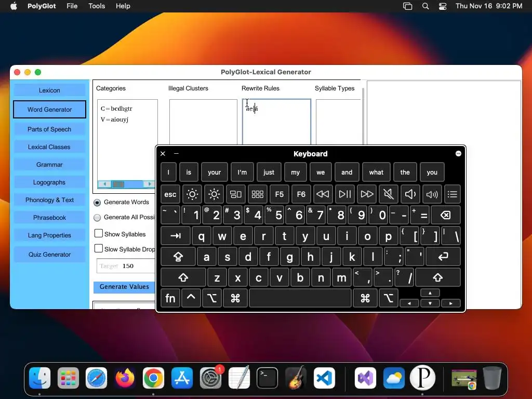Tap the brightness down key
The height and width of the screenshot is (399, 532).
pyautogui.click(x=192, y=194)
